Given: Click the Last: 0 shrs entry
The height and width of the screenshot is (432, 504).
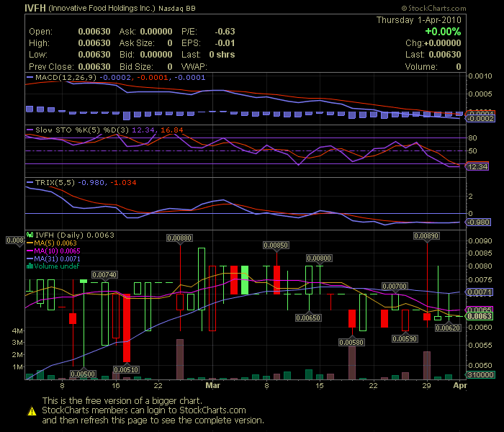Looking at the screenshot, I should (x=208, y=55).
